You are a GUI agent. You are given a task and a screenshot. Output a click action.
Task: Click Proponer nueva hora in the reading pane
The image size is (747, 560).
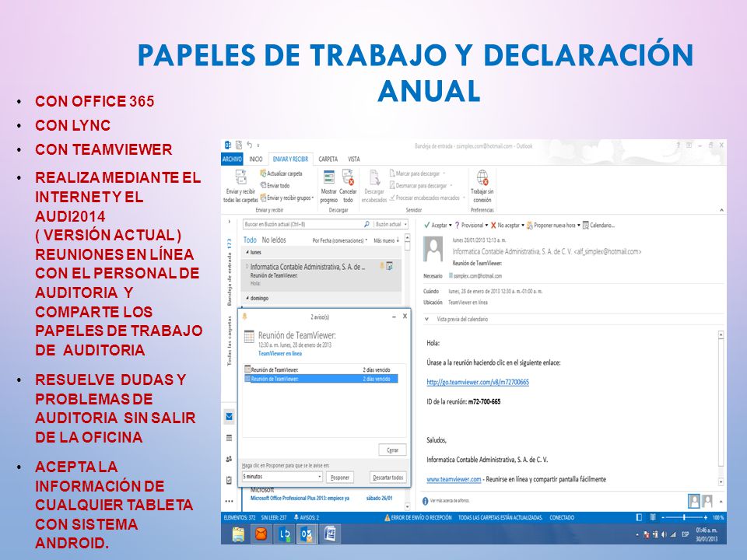pos(552,226)
